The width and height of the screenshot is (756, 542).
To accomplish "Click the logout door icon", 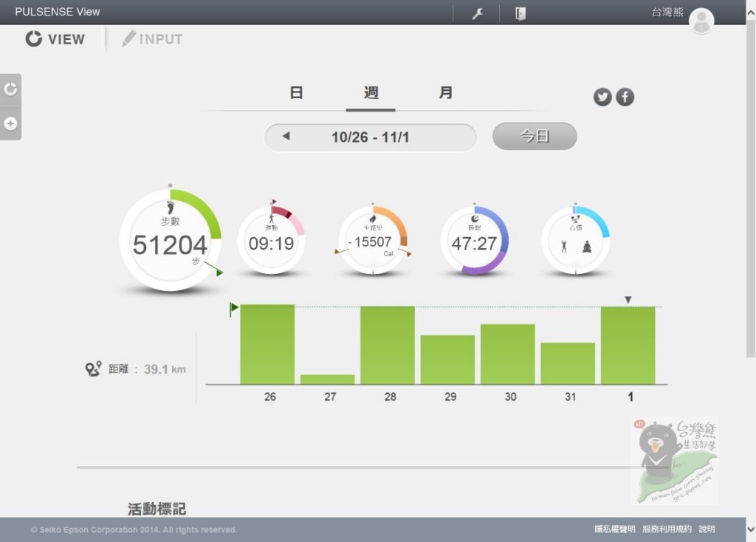I will (520, 13).
